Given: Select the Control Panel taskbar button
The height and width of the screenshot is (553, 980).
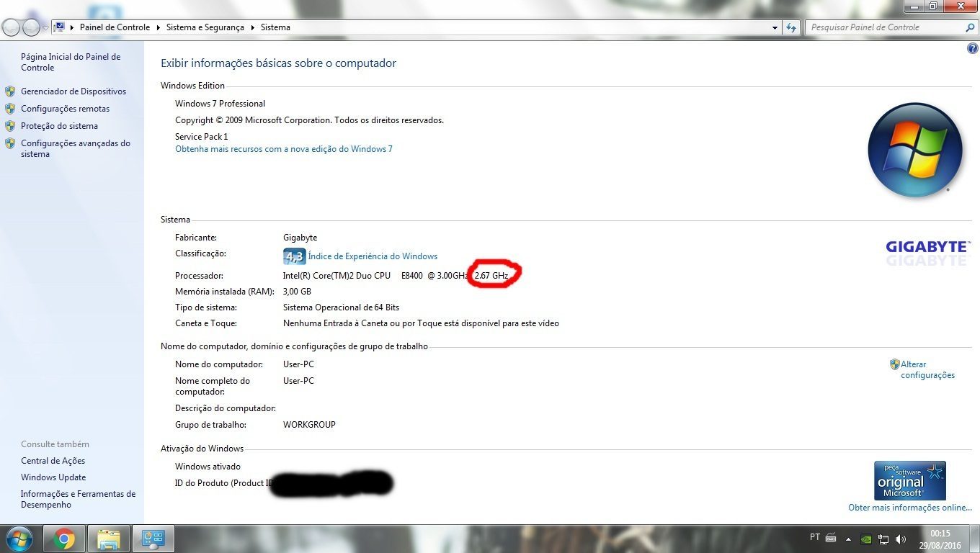Looking at the screenshot, I should coord(153,539).
